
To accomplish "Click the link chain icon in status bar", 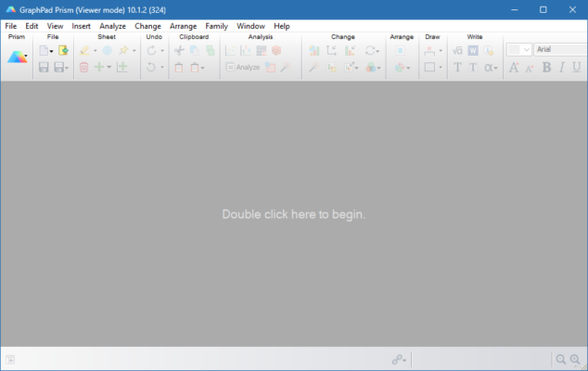I will point(399,359).
